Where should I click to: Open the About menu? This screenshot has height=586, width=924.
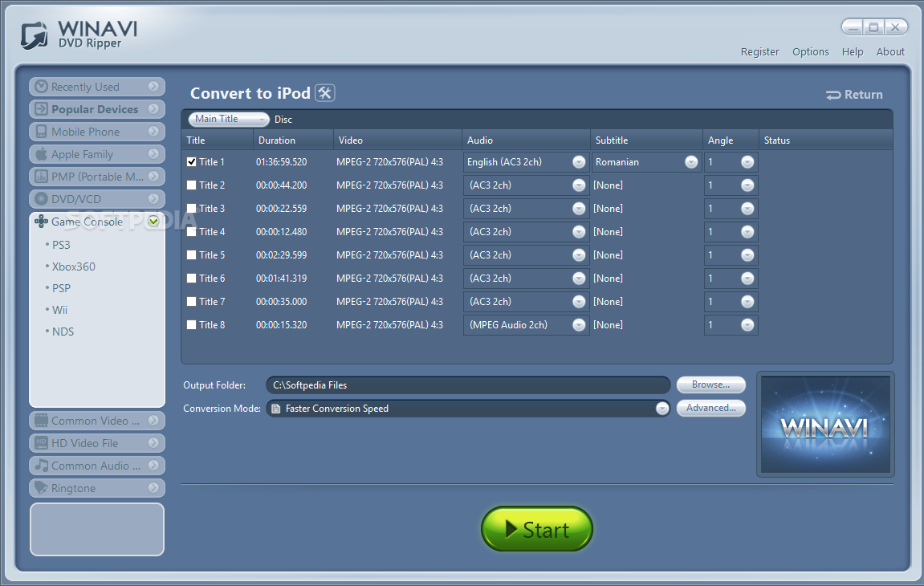click(889, 52)
